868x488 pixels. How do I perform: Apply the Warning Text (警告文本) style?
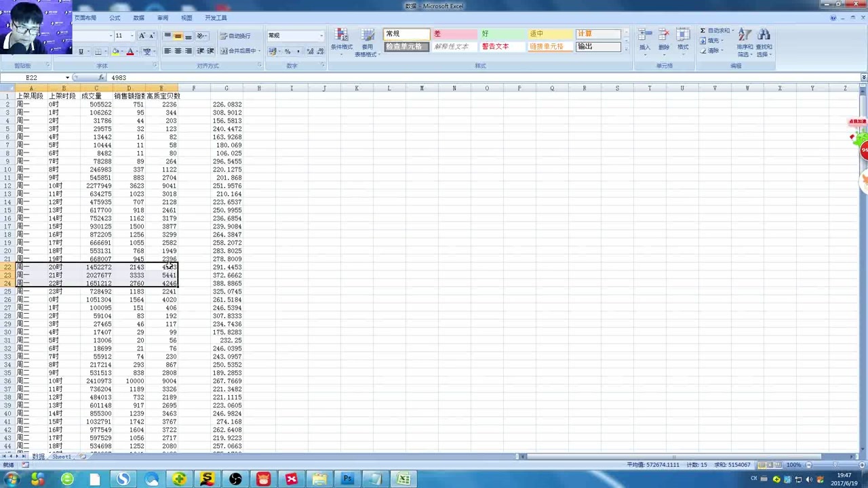coord(502,47)
